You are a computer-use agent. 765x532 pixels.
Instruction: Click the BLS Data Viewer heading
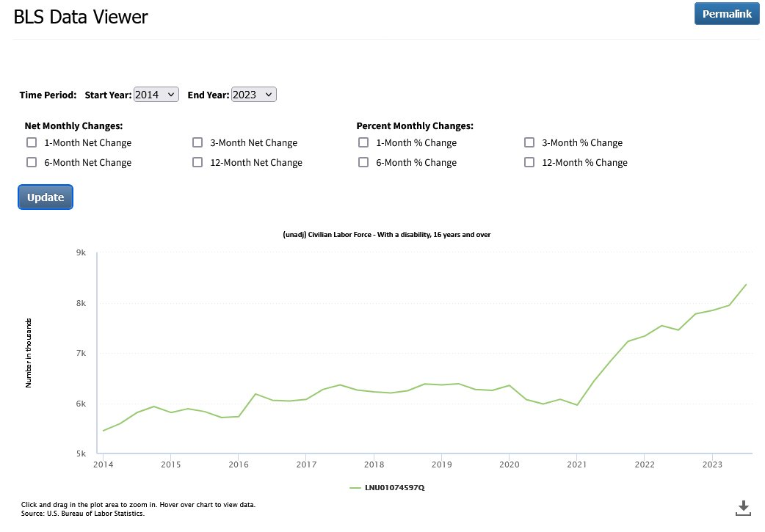point(81,17)
